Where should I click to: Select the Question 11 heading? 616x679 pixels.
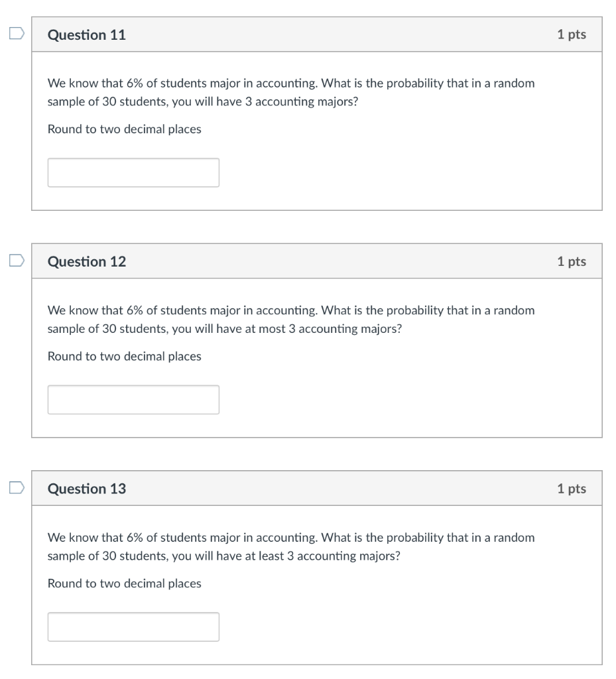point(87,34)
